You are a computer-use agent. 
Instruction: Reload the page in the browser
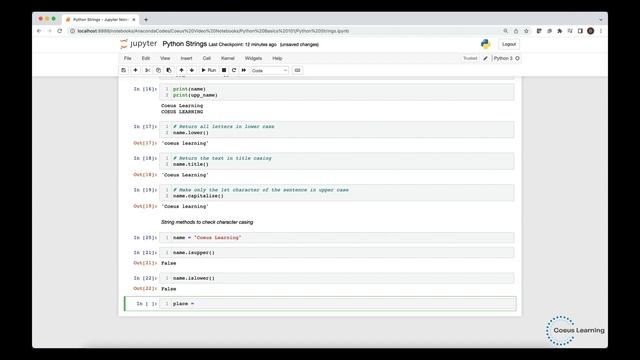(x=60, y=31)
